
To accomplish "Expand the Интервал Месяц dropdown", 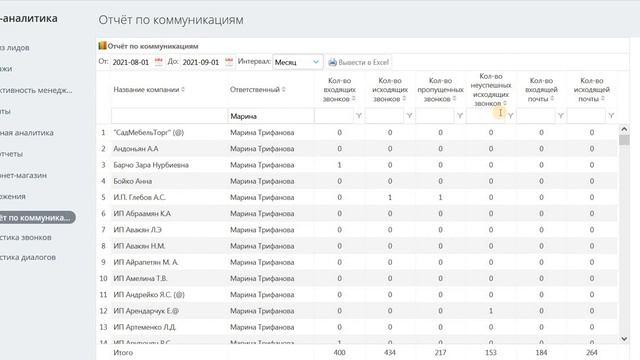I will click(298, 62).
